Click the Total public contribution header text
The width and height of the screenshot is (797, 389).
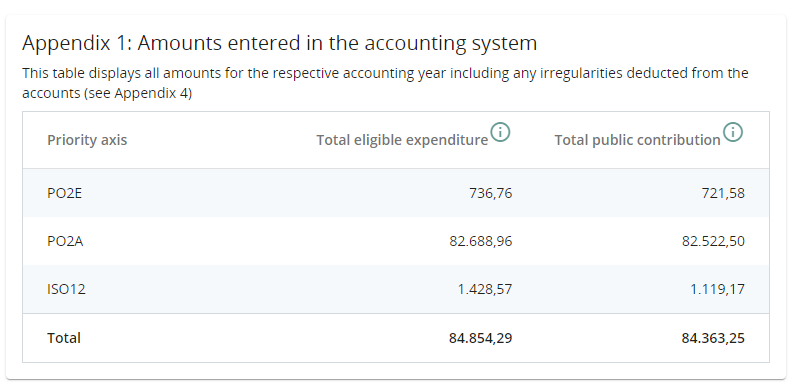(x=637, y=140)
